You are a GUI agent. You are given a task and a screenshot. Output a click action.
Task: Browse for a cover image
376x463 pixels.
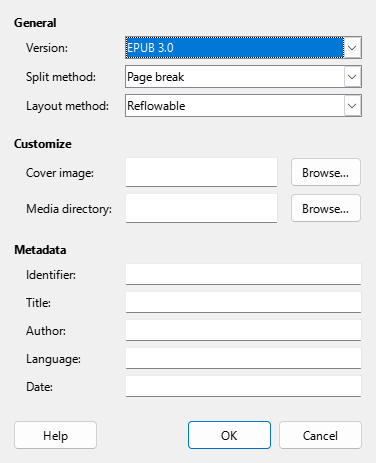pyautogui.click(x=326, y=172)
